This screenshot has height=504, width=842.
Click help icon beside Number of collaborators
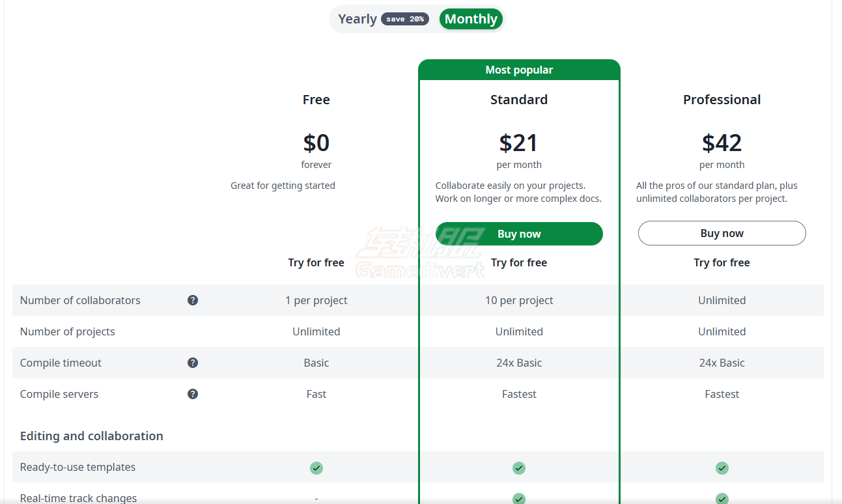click(x=193, y=300)
